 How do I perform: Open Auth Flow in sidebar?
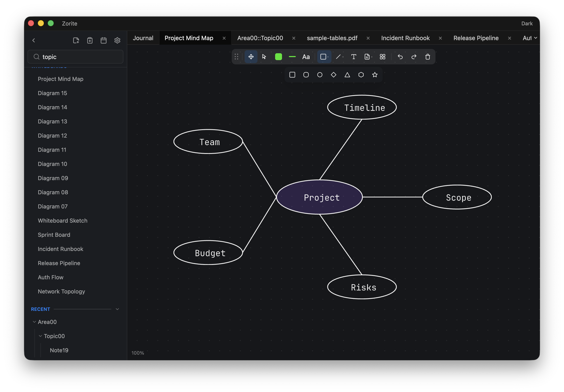51,277
